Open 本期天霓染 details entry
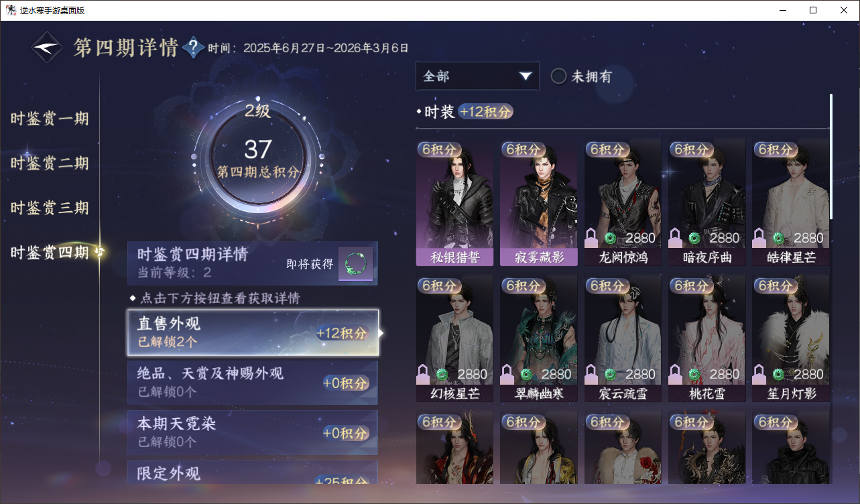 [253, 432]
